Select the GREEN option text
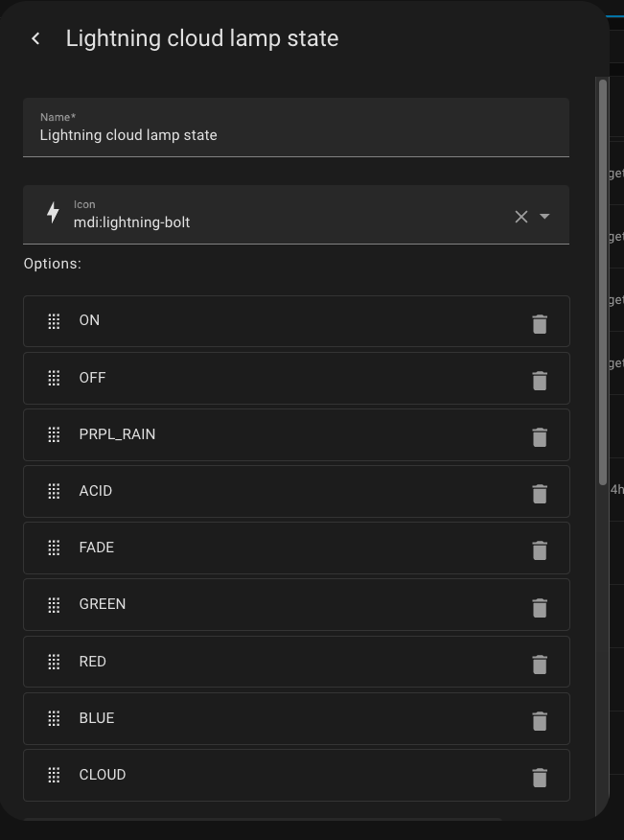 103,604
